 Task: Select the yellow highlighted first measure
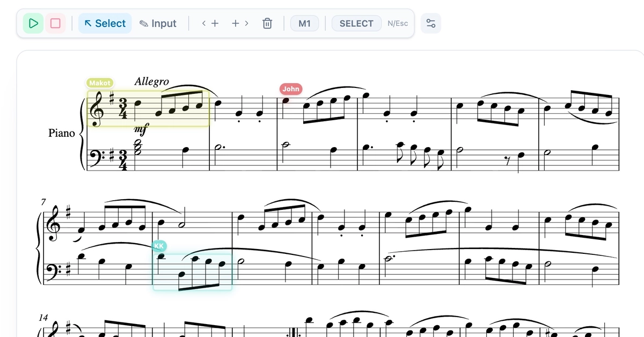tap(148, 108)
